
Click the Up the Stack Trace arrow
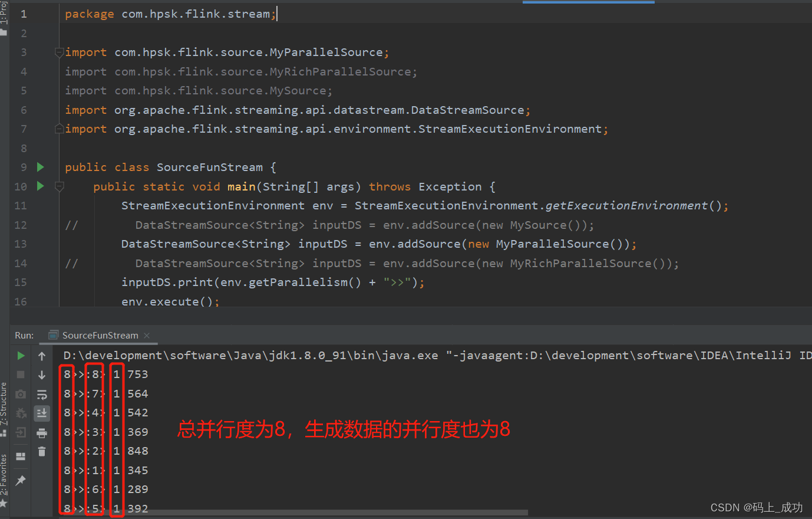pyautogui.click(x=42, y=356)
